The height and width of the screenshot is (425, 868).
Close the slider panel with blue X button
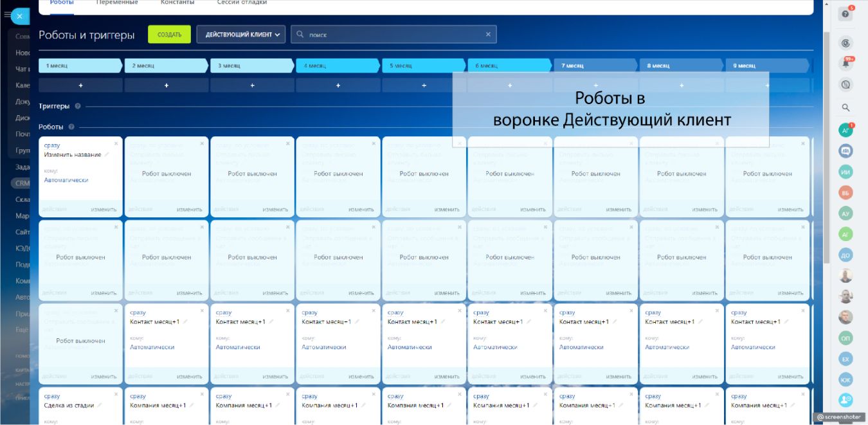20,17
